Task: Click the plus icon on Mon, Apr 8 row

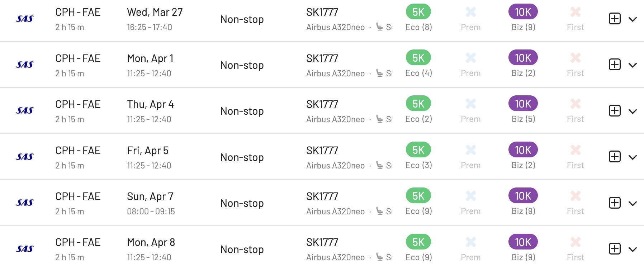Action: [x=615, y=248]
